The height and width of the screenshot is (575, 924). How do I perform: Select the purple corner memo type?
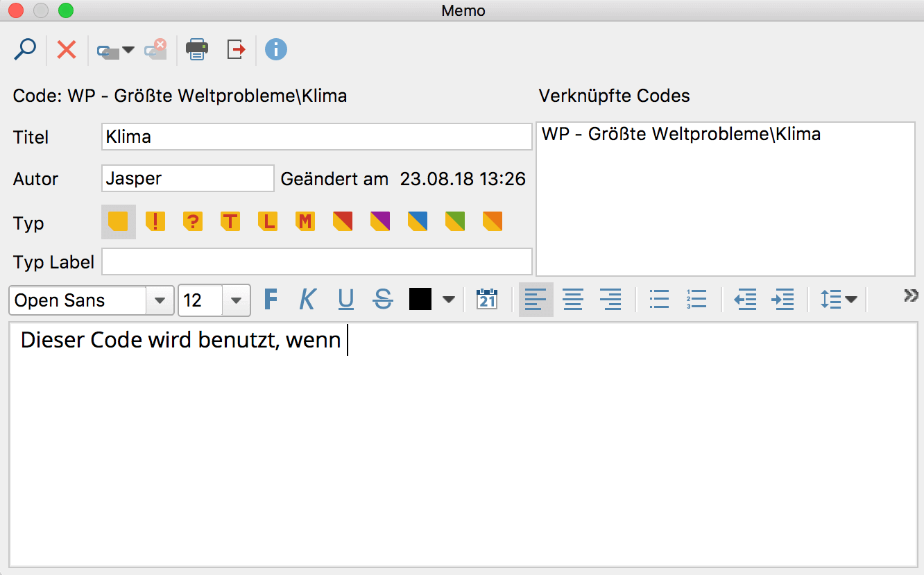pyautogui.click(x=380, y=222)
